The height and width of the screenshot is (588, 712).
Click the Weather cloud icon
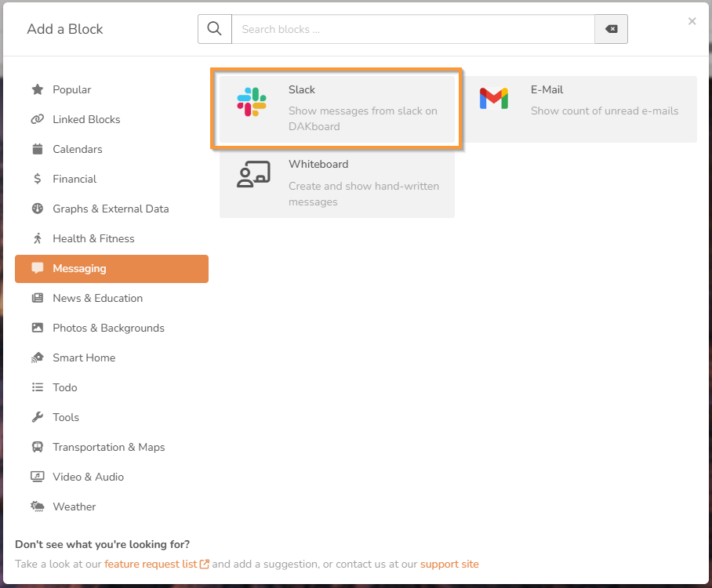pyautogui.click(x=38, y=506)
